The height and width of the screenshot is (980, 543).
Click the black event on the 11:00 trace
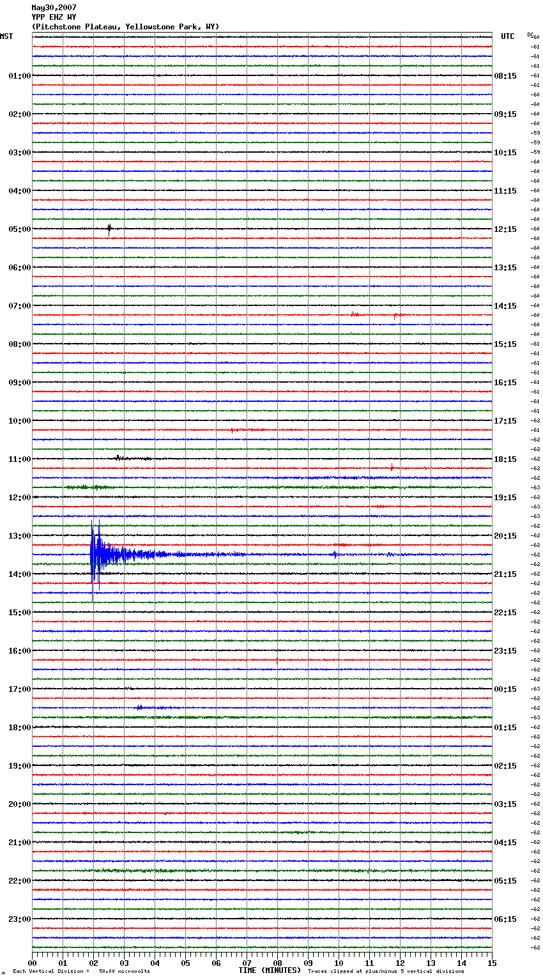tap(119, 458)
